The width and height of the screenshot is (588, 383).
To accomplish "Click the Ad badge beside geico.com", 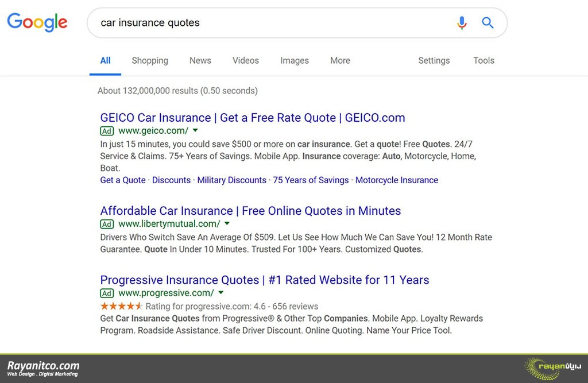I will tap(107, 131).
